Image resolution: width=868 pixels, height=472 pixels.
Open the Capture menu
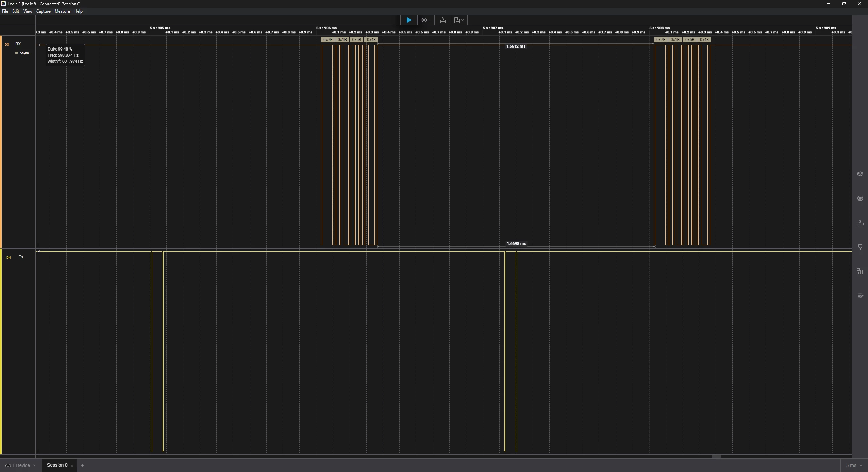coord(43,11)
